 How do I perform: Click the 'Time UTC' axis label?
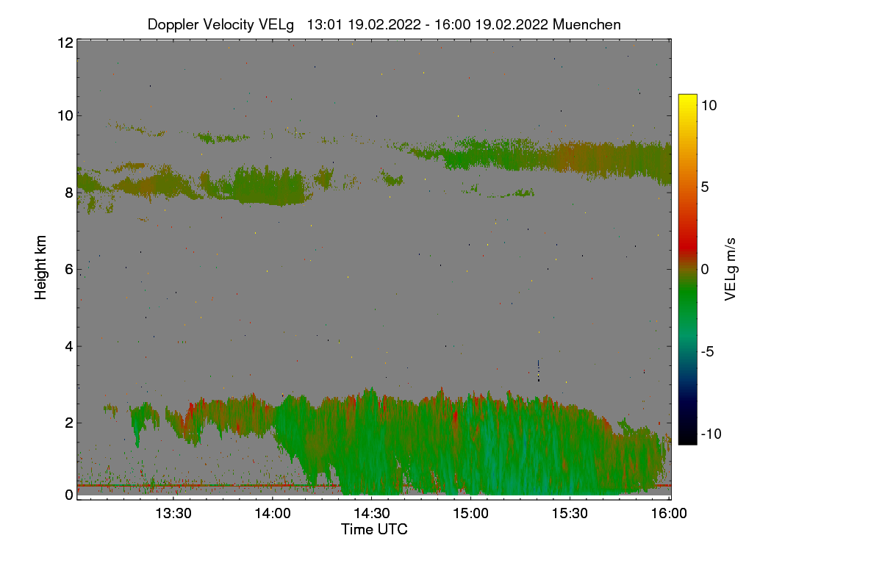(374, 529)
